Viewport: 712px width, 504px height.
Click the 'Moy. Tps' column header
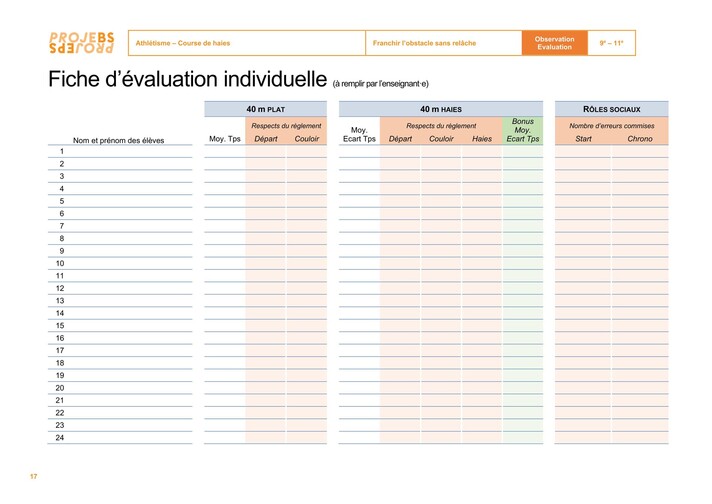click(225, 138)
